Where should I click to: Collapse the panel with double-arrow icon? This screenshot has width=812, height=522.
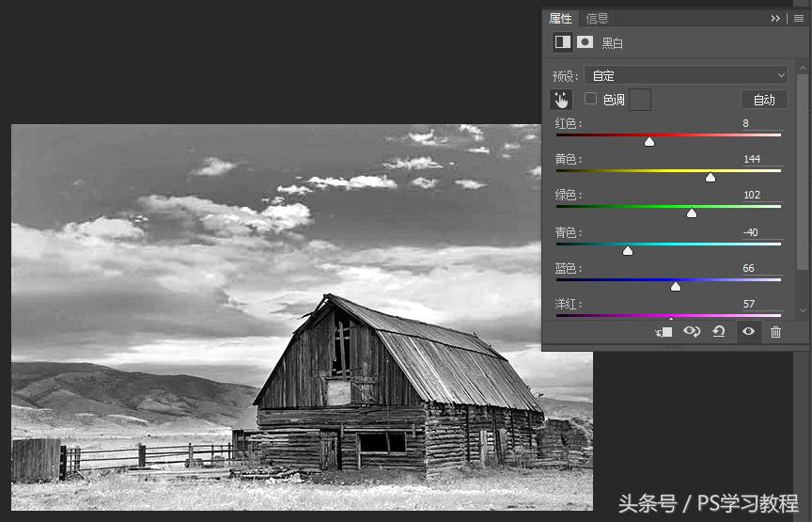tap(776, 18)
